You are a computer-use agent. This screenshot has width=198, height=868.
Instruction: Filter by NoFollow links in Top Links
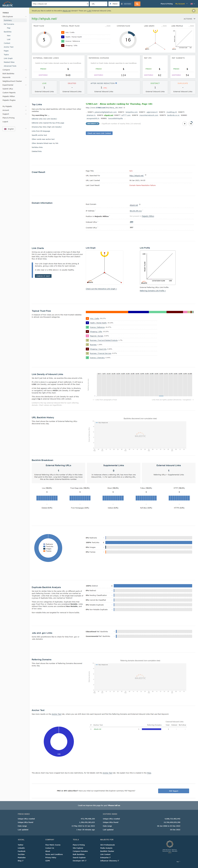[x=37, y=147]
